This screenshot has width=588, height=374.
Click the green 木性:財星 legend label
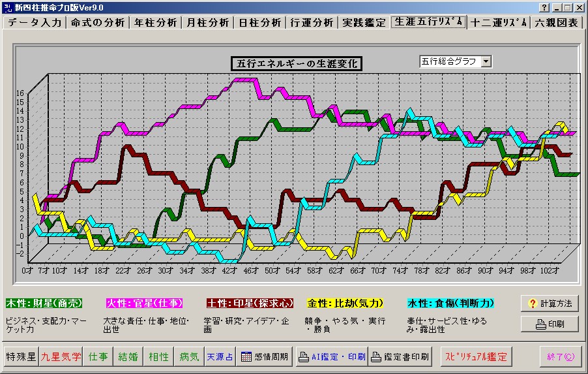click(x=44, y=303)
